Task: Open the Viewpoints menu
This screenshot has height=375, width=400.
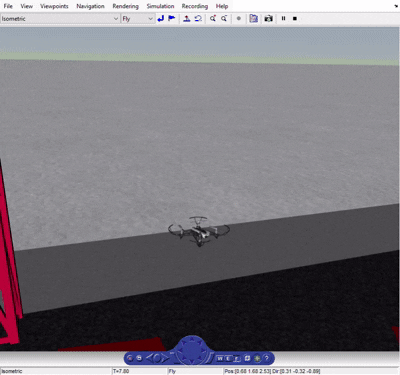Action: pyautogui.click(x=54, y=6)
